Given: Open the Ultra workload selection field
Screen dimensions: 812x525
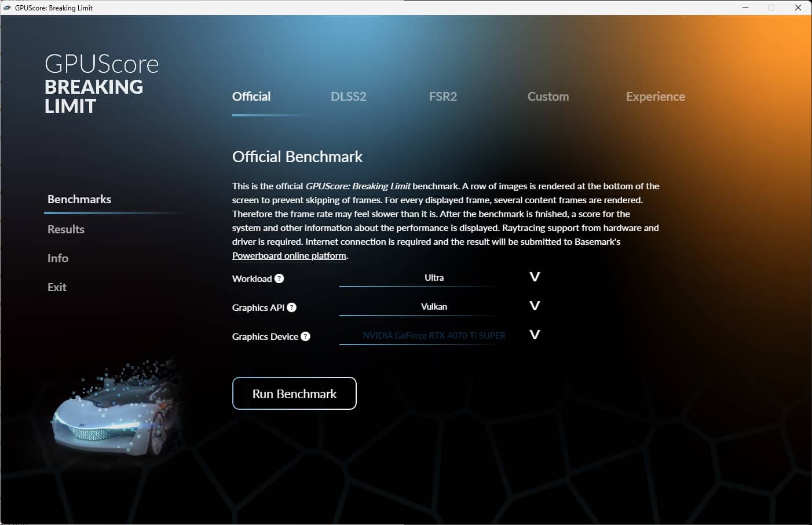Looking at the screenshot, I should [434, 278].
